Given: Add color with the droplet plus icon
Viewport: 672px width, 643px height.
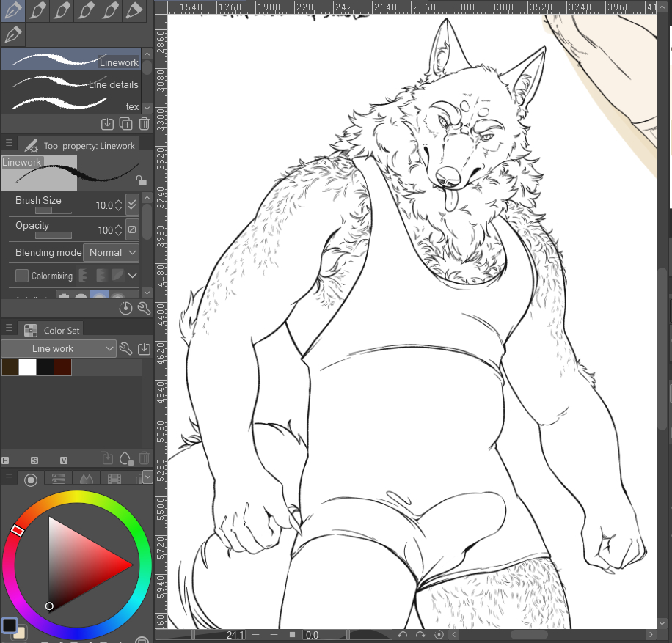Looking at the screenshot, I should pyautogui.click(x=126, y=459).
